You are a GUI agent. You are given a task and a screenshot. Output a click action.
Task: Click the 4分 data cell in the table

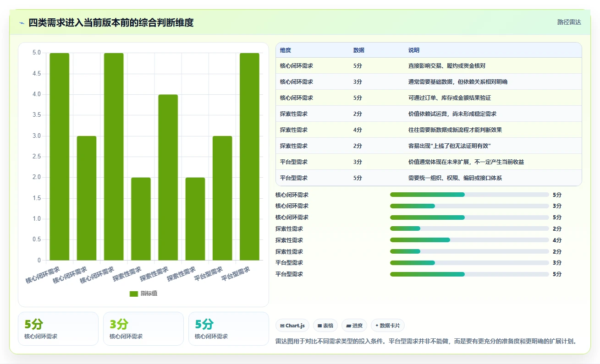(358, 130)
